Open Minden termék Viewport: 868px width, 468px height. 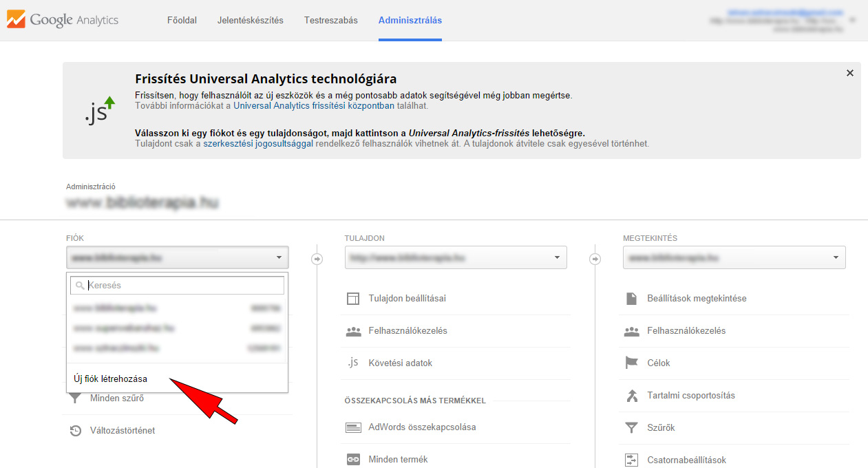click(399, 459)
